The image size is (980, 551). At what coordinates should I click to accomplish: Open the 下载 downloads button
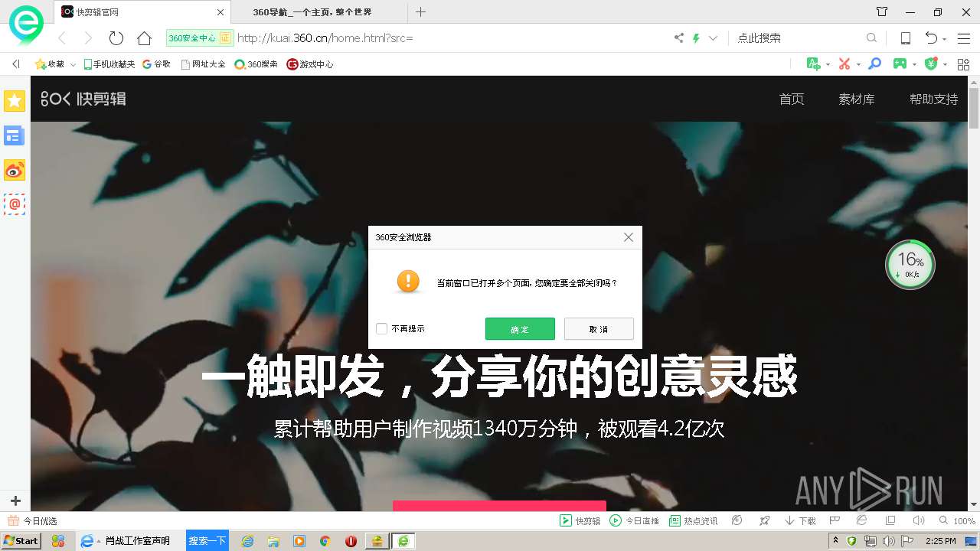click(800, 520)
